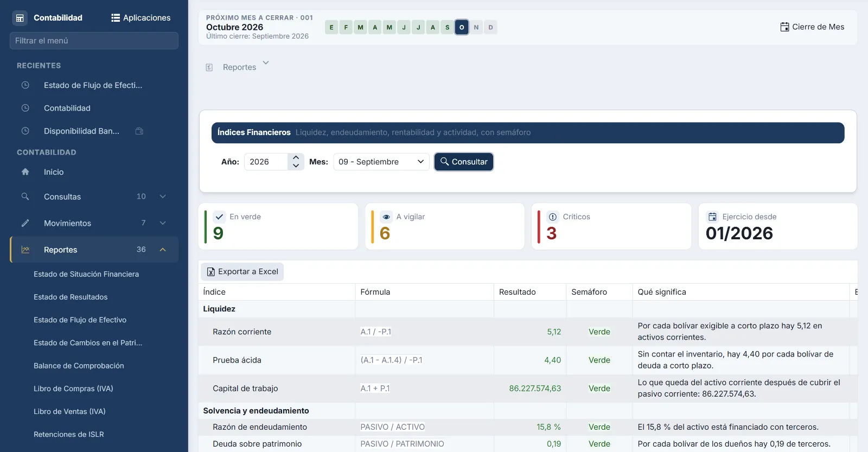Open Libro de Ventas (IVA) report
The width and height of the screenshot is (868, 452).
(x=69, y=411)
